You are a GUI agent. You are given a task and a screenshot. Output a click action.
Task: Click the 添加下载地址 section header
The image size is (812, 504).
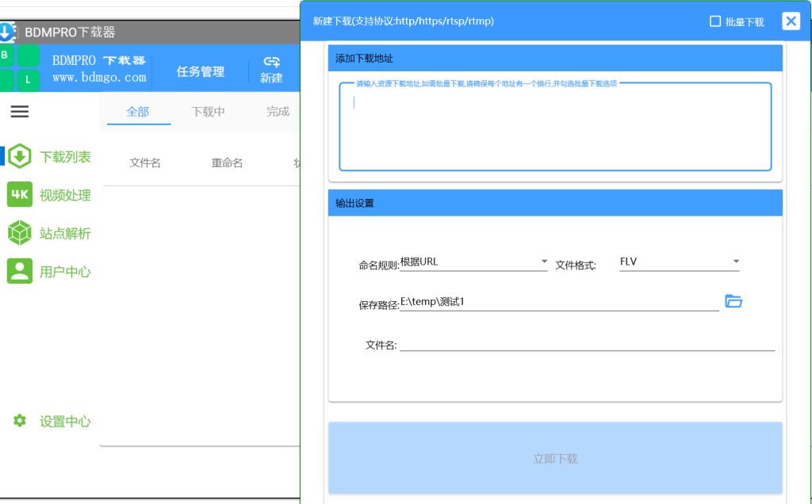[555, 58]
